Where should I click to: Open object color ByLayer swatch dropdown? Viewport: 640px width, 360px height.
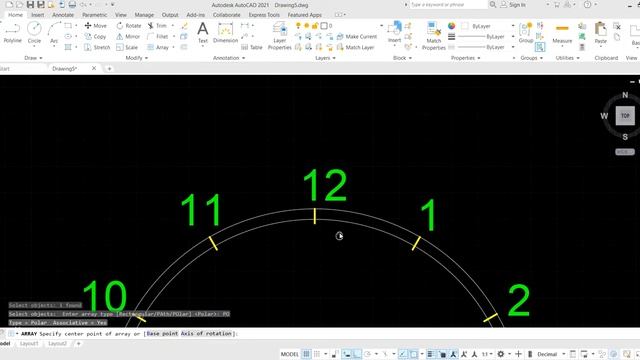[488, 26]
